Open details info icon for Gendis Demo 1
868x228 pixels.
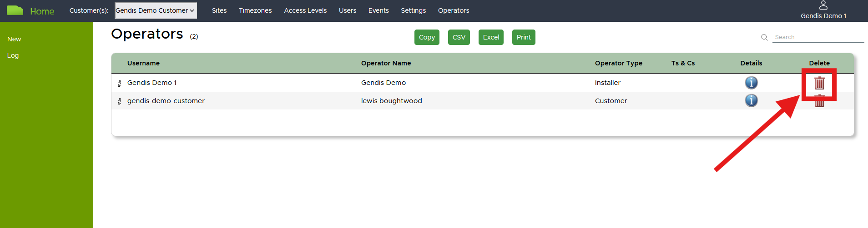tap(751, 83)
